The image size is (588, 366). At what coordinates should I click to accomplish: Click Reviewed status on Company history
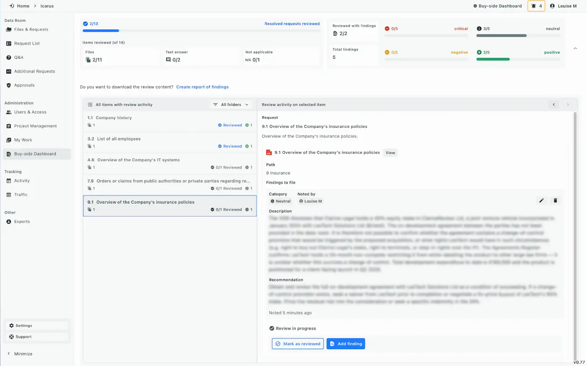(x=230, y=125)
